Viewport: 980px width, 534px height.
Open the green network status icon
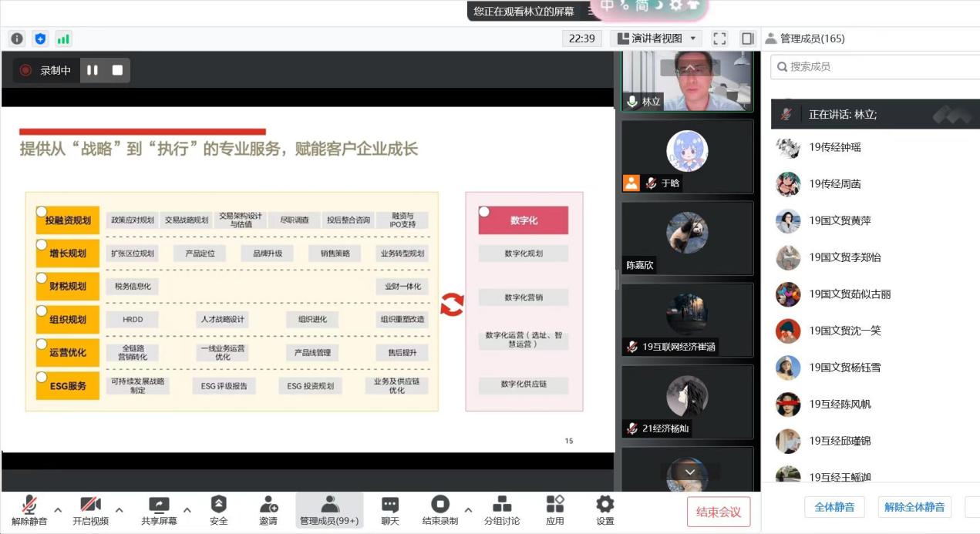click(x=63, y=39)
